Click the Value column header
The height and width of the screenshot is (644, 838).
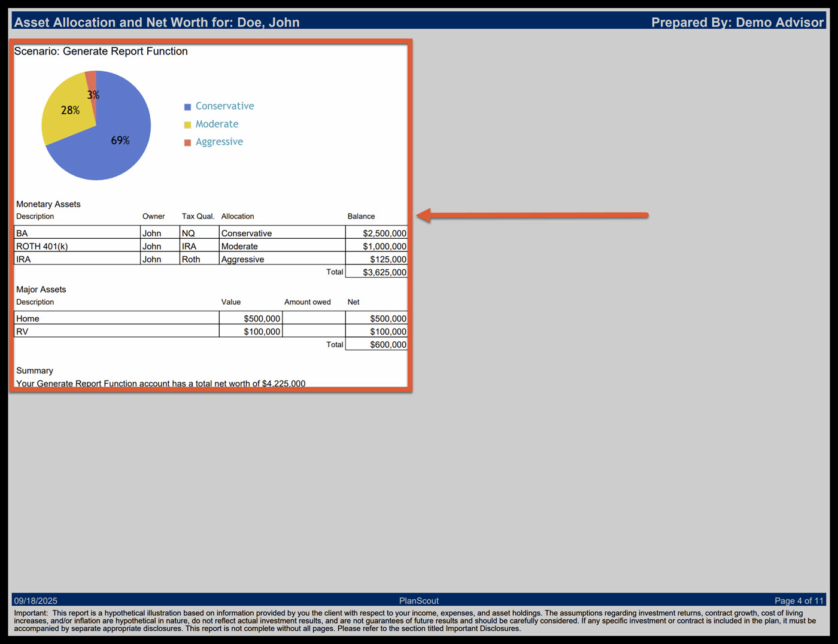tap(230, 302)
